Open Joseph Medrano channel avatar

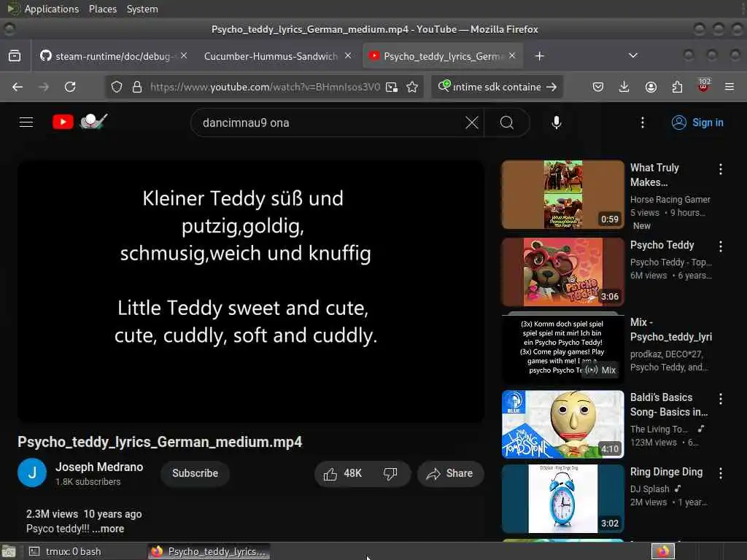(x=32, y=472)
